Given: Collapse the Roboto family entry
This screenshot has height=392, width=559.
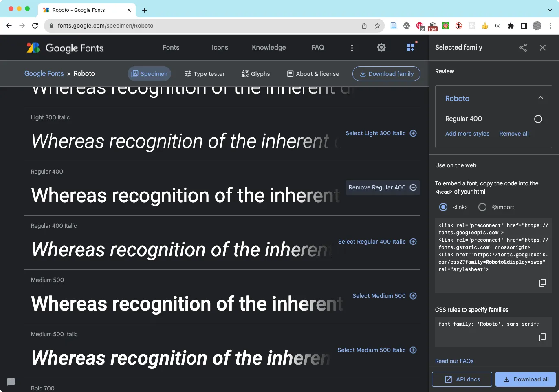Looking at the screenshot, I should pos(541,98).
